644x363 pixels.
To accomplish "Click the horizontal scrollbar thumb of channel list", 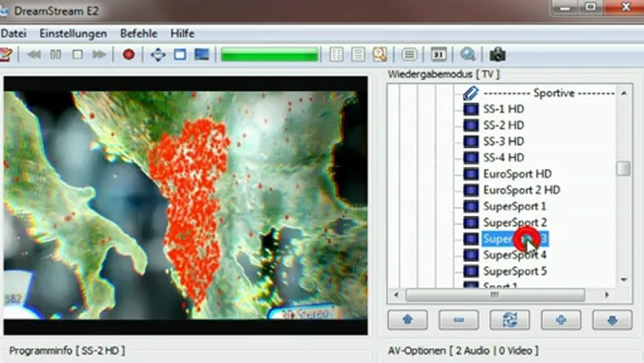I will (x=495, y=294).
